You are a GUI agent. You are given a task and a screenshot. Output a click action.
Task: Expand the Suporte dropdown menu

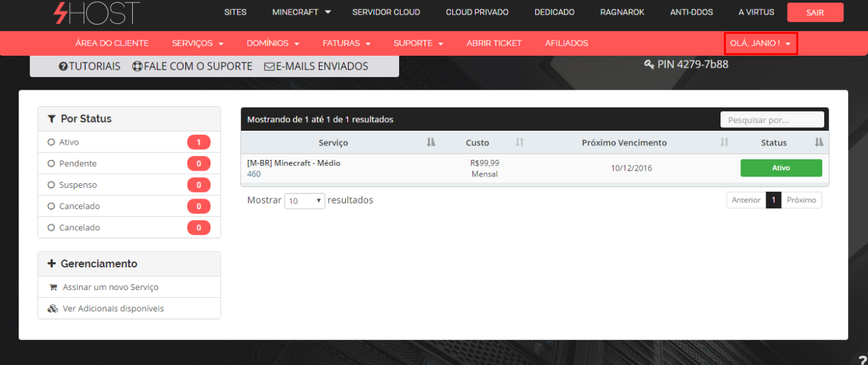tap(418, 43)
